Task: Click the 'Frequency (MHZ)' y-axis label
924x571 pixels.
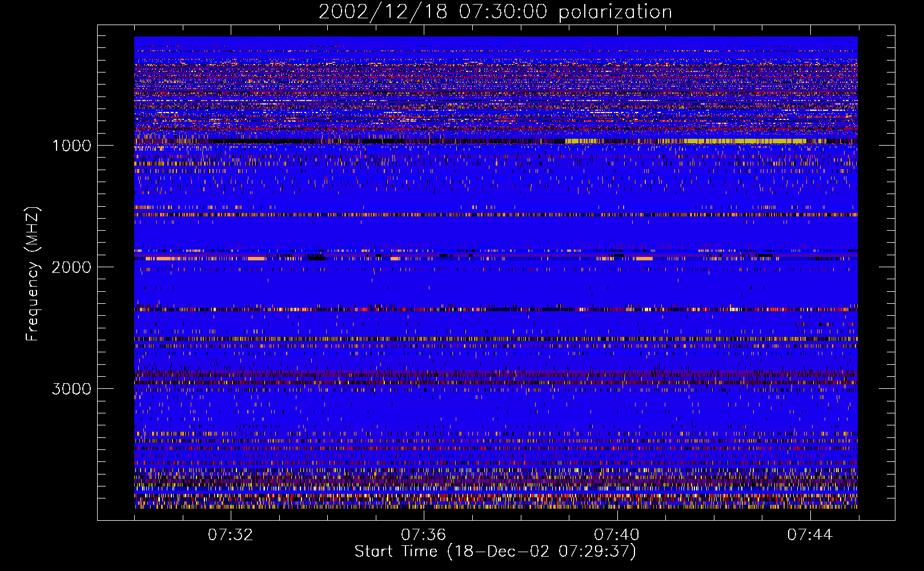Action: (x=33, y=274)
